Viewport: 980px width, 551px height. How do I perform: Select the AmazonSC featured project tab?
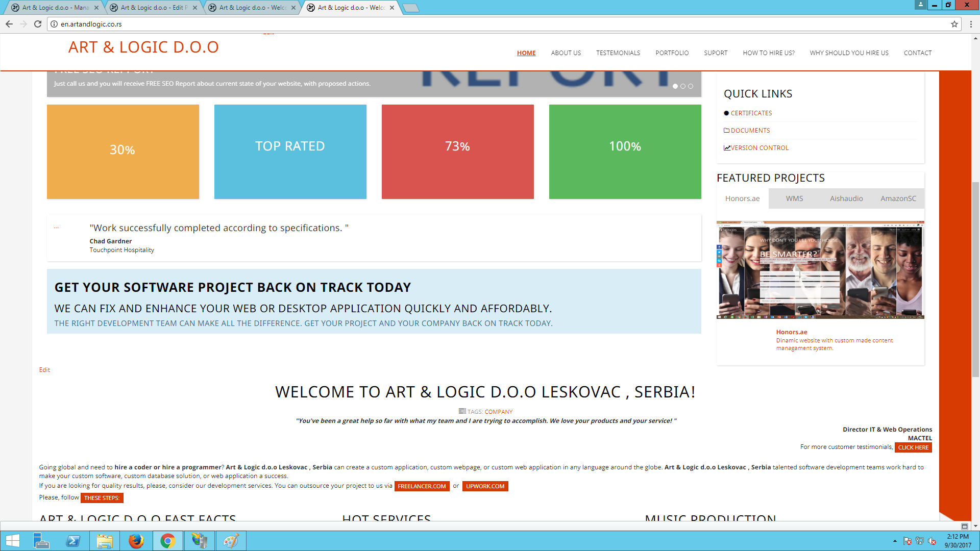898,198
